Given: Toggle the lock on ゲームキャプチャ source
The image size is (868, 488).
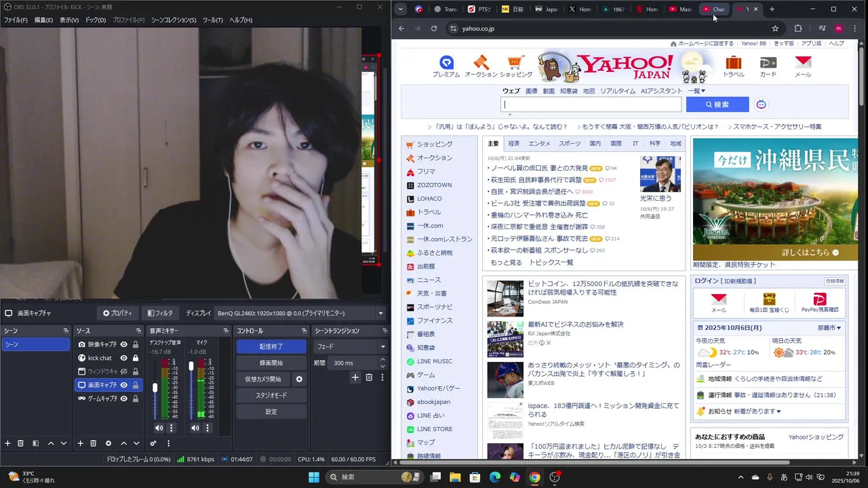Looking at the screenshot, I should (136, 399).
